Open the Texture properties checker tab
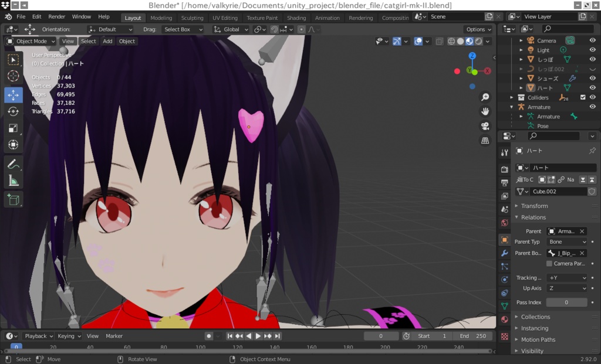Screen dimensions: 601x364 (x=504, y=336)
